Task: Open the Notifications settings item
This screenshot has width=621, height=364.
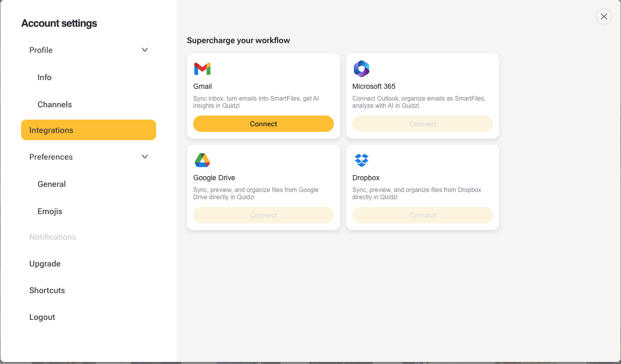Action: pos(52,237)
